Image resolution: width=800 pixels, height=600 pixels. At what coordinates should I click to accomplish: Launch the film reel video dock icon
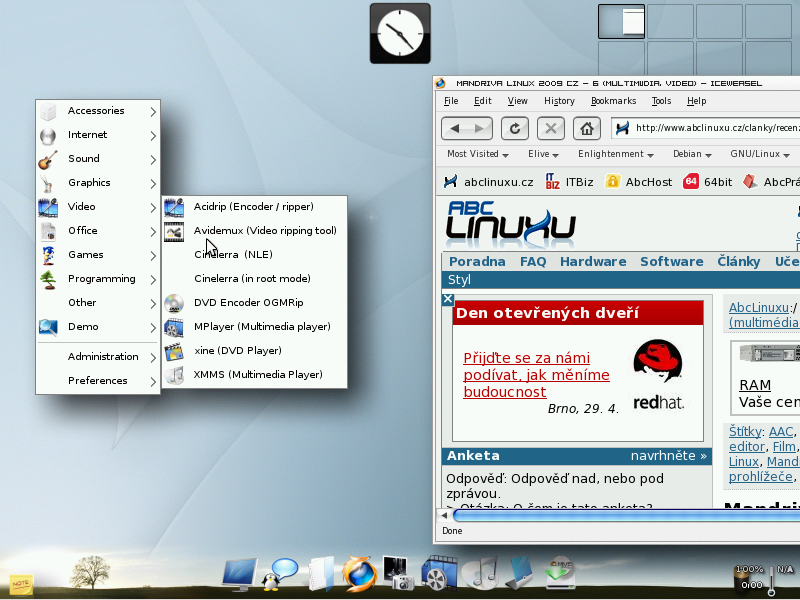click(x=439, y=574)
